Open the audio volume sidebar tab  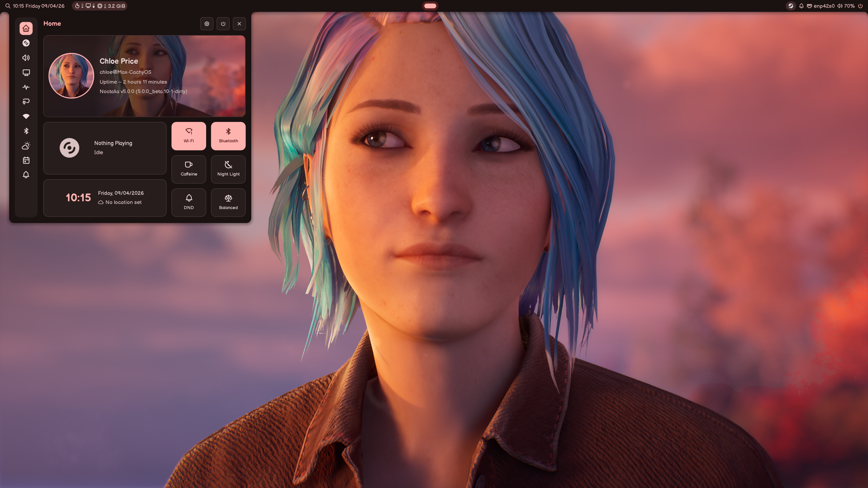coord(26,58)
